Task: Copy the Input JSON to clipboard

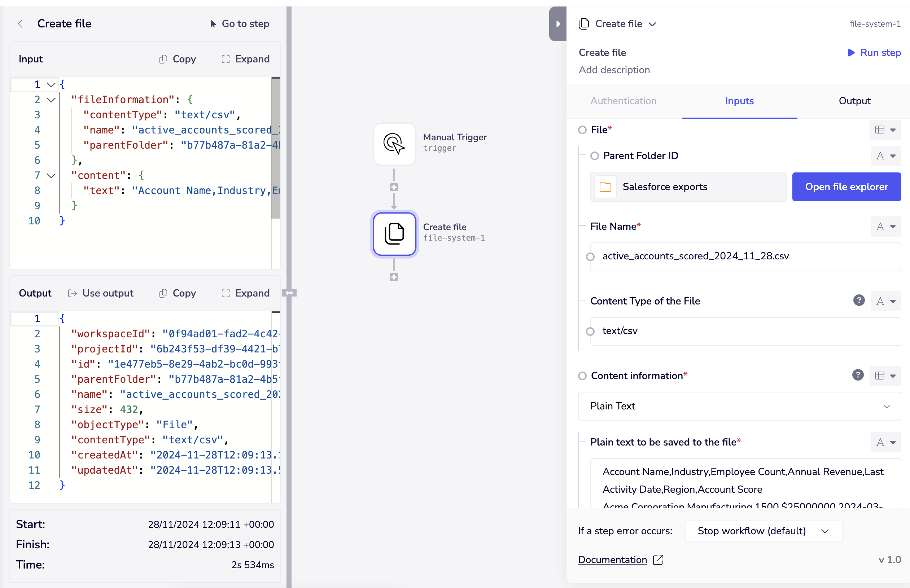Action: point(177,59)
